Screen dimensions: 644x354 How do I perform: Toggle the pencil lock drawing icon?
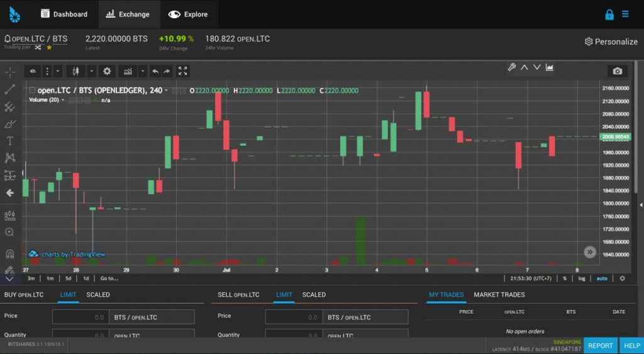(10, 269)
